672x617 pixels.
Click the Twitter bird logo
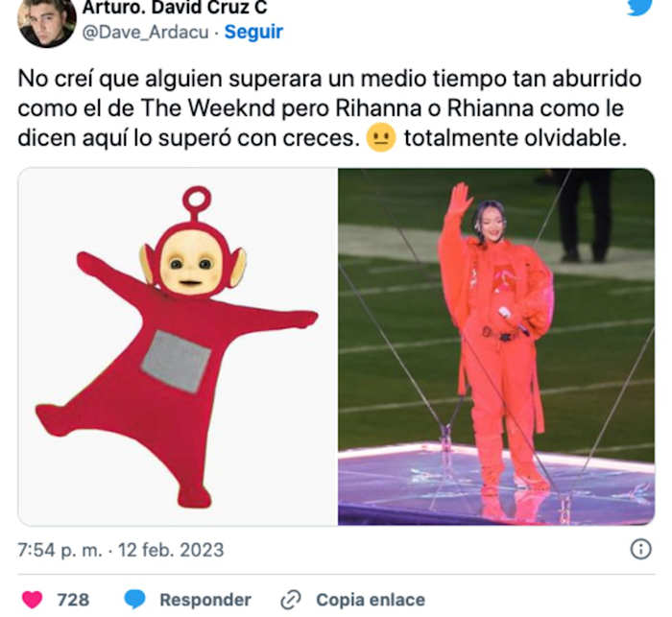tap(639, 7)
